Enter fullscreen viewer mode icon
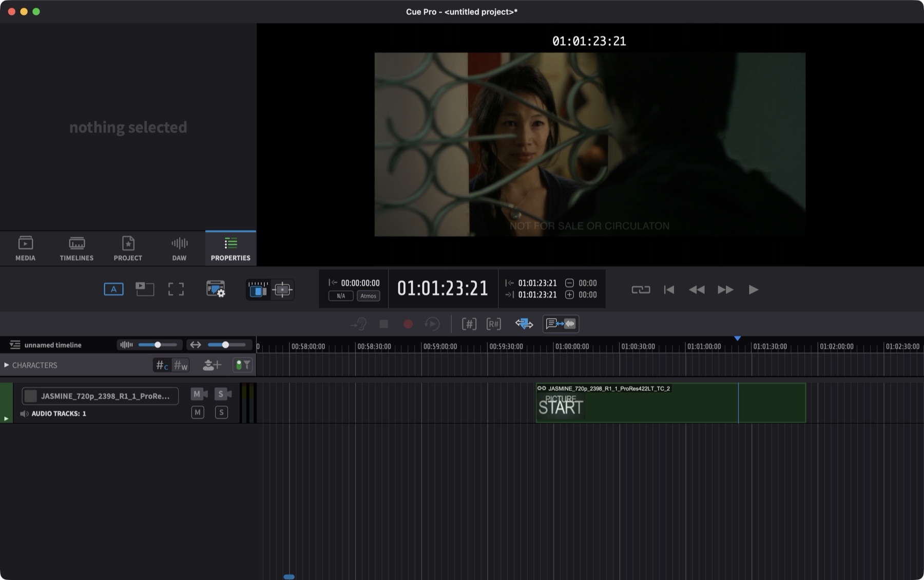924x580 pixels. point(176,289)
